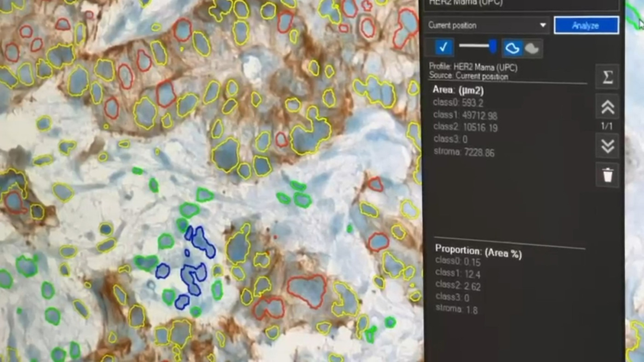Click the Proportion (Area %) heading
Image resolution: width=644 pixels, height=362 pixels.
pyautogui.click(x=478, y=252)
